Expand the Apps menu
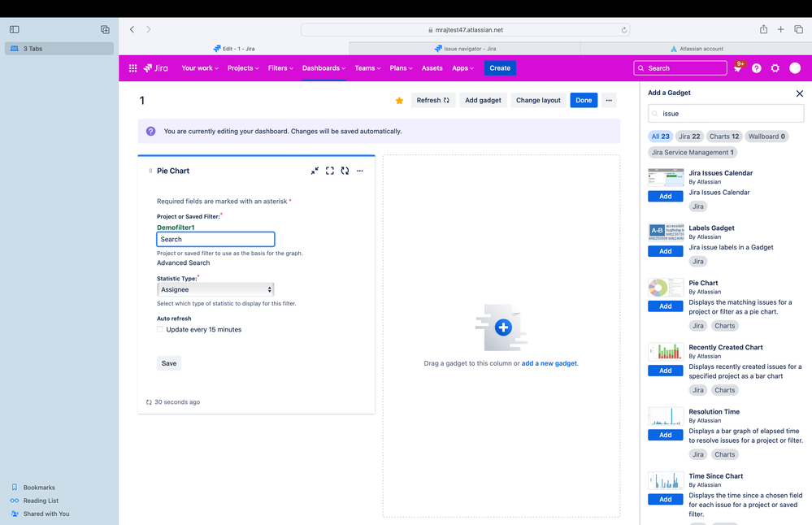This screenshot has height=525, width=812. [462, 67]
